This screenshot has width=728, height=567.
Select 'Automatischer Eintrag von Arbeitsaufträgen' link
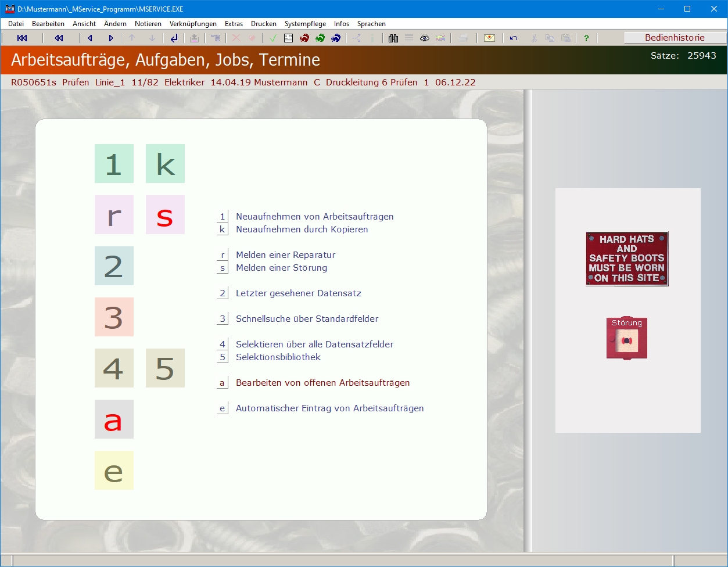[x=329, y=408]
